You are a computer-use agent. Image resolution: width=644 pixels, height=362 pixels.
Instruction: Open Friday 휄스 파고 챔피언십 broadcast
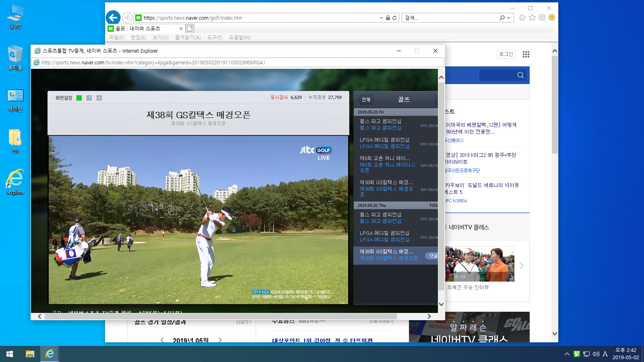point(396,125)
